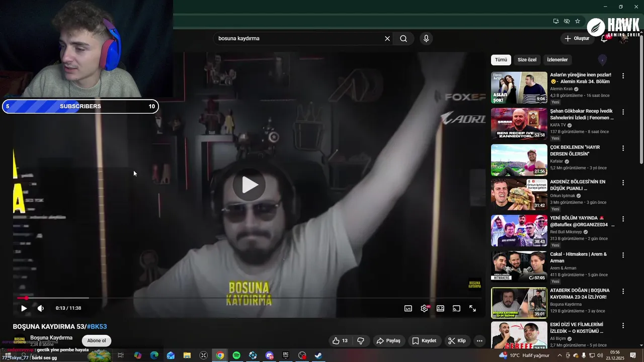Click browser install app icon in address bar
Viewport: 644px width, 362px height.
pos(555,21)
